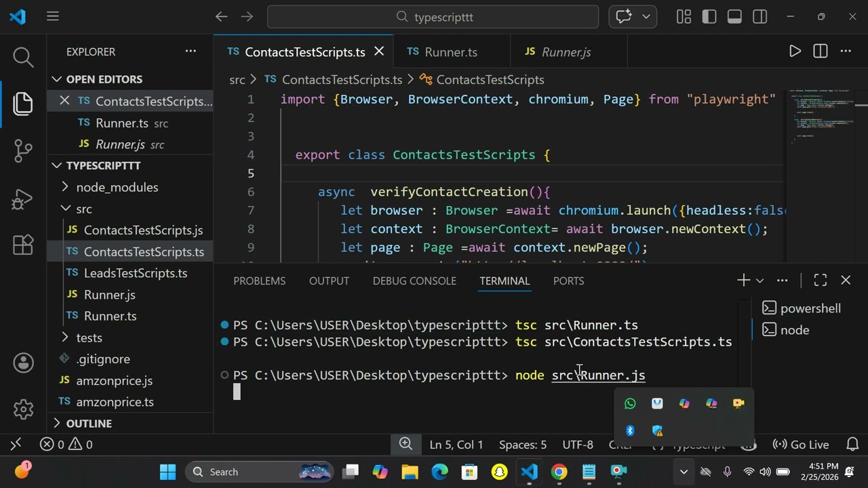Open the Source Control view

point(23,150)
